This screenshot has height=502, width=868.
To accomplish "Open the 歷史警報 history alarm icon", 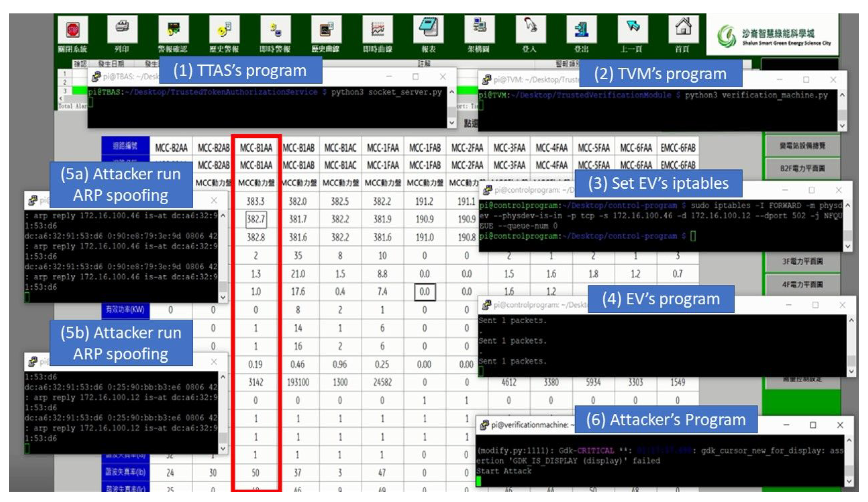I will [224, 29].
